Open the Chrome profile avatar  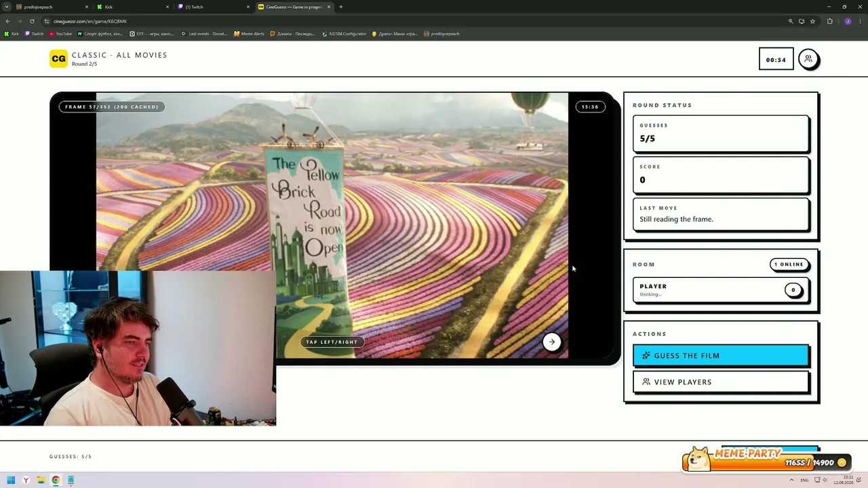(848, 21)
